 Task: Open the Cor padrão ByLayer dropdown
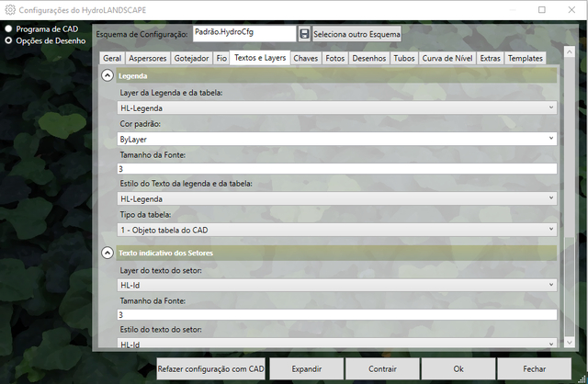tap(337, 139)
